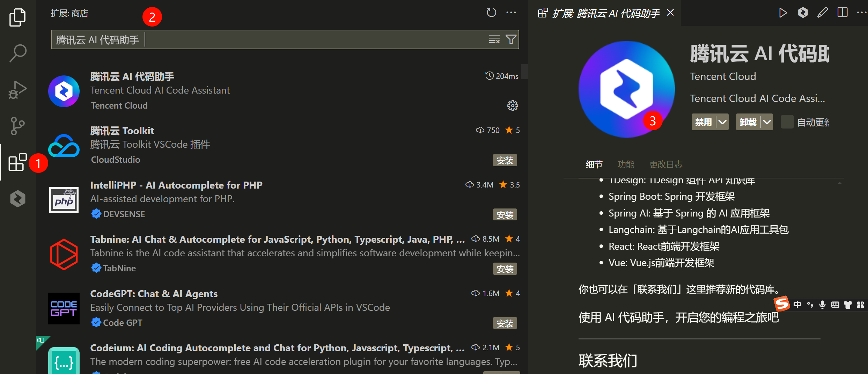The height and width of the screenshot is (374, 868).
Task: Switch to the 功能 tab
Action: [626, 164]
